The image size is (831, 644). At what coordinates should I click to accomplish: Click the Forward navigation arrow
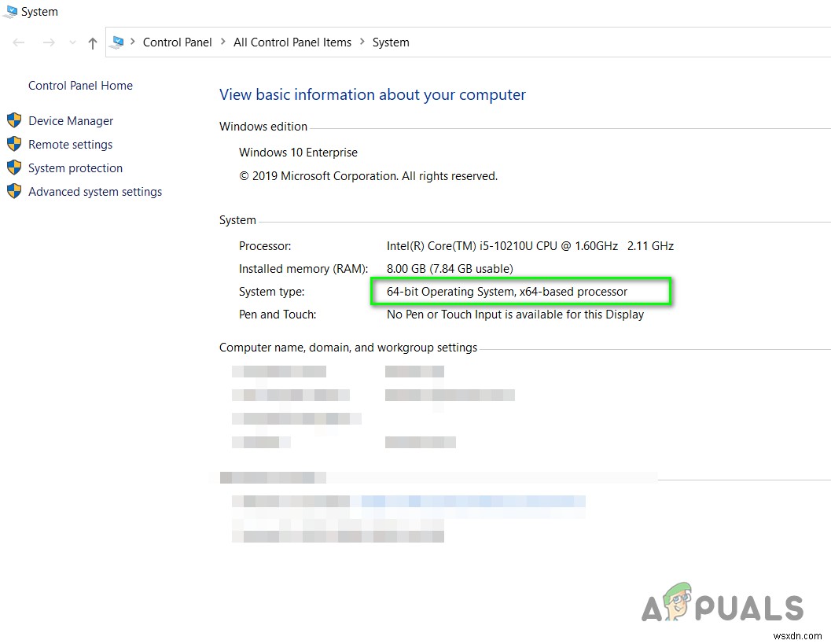click(x=49, y=42)
